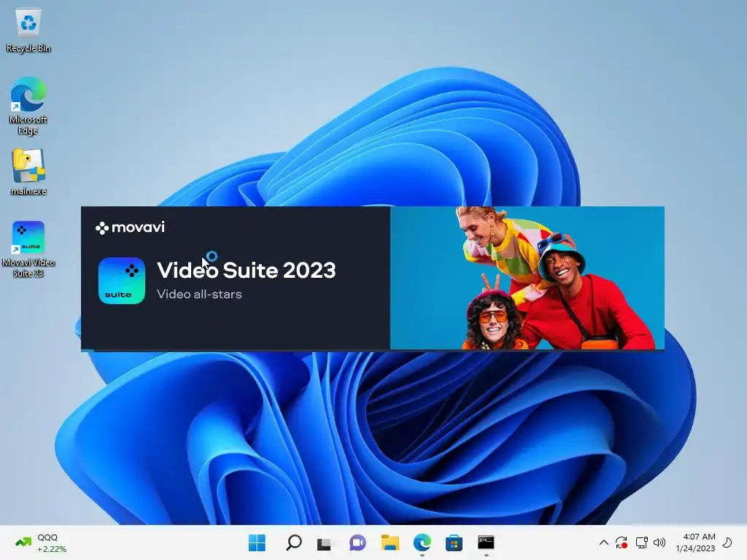Open the clock showing 4:07 AM
This screenshot has height=560, width=747.
point(695,542)
